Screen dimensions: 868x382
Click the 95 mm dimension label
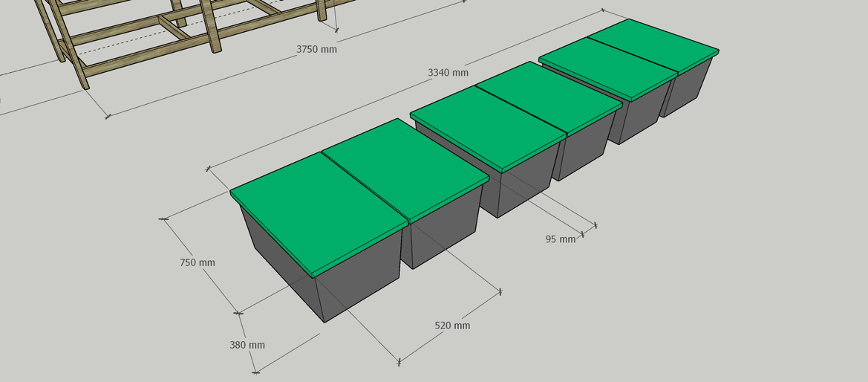560,239
